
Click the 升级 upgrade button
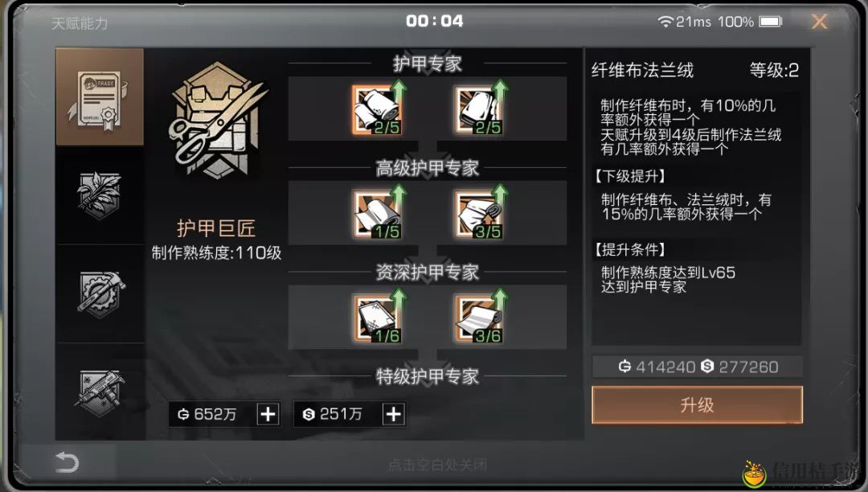coord(697,405)
